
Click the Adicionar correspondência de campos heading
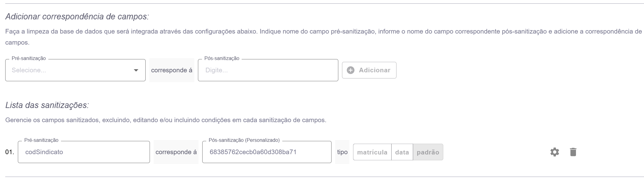(x=77, y=17)
